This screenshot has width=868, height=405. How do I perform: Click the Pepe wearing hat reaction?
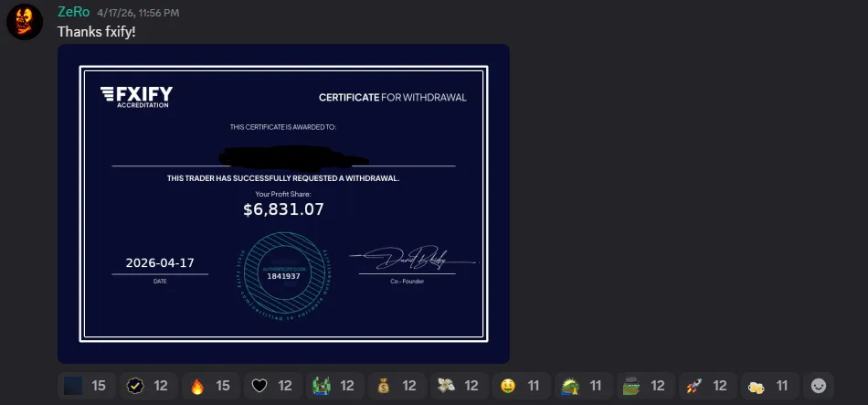tap(645, 386)
